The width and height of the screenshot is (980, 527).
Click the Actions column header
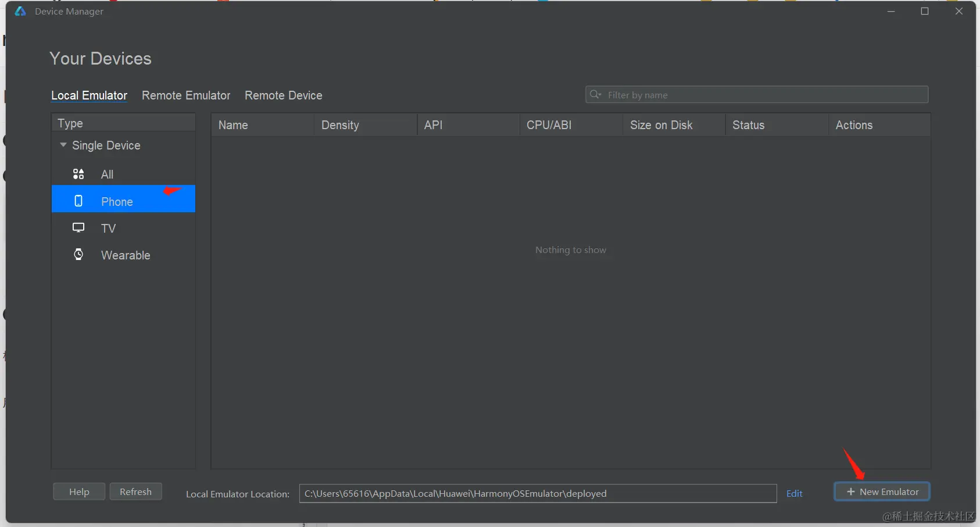pos(879,125)
